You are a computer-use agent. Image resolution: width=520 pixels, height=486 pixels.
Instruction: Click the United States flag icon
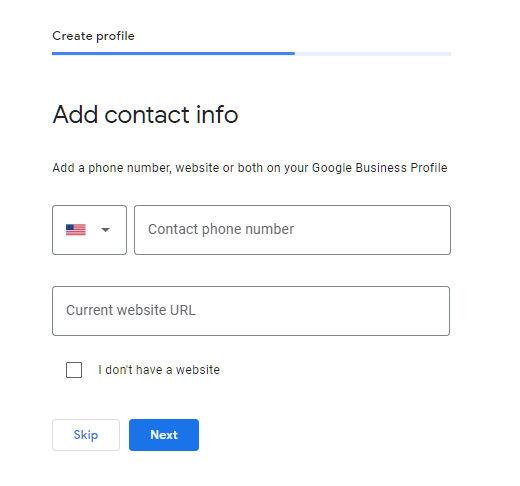pos(76,230)
